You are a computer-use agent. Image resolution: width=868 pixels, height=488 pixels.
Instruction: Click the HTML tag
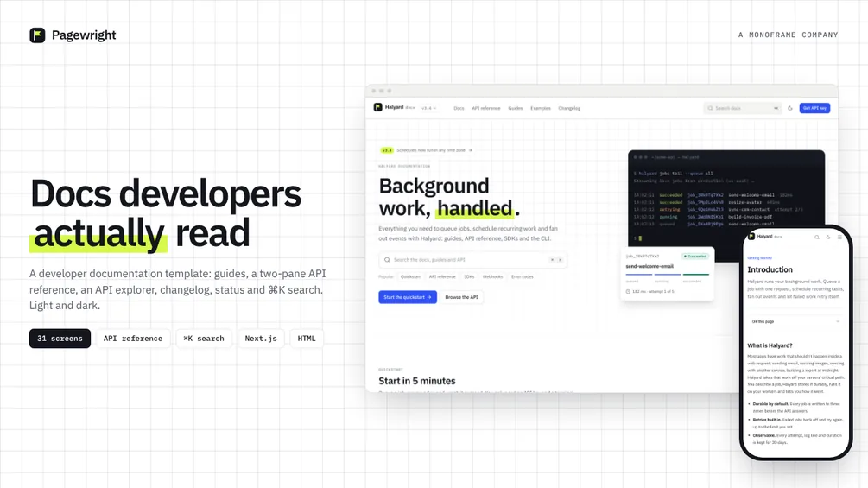(x=307, y=339)
